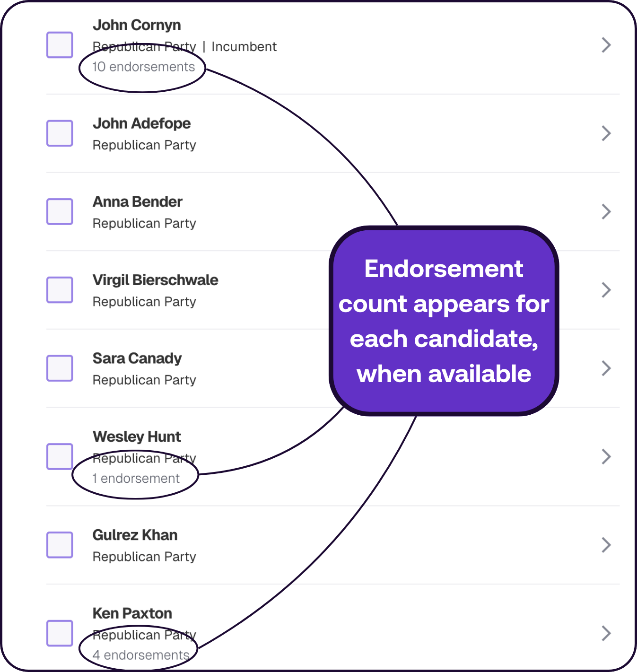This screenshot has height=672, width=637.
Task: Check Anna Bender's selection box
Action: coord(60,211)
